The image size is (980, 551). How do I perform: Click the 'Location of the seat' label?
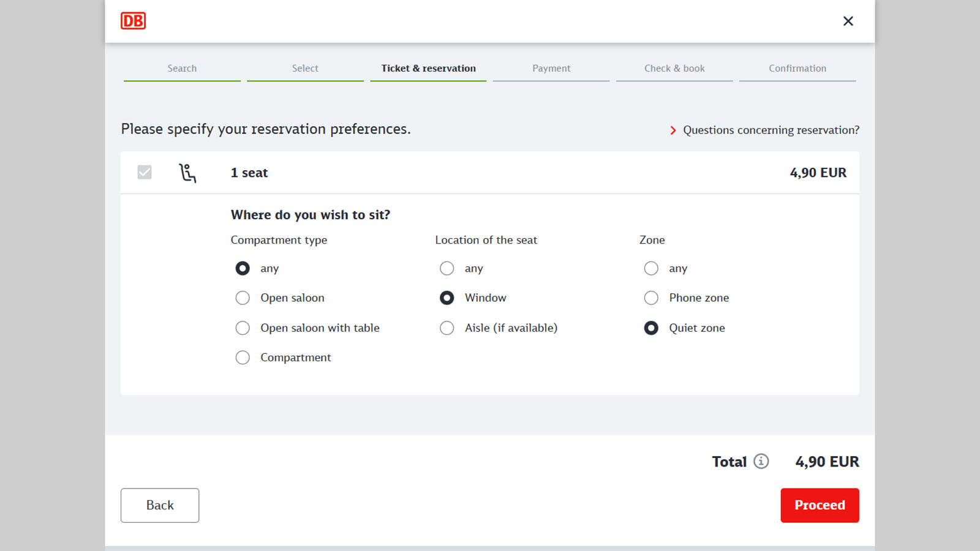[486, 240]
